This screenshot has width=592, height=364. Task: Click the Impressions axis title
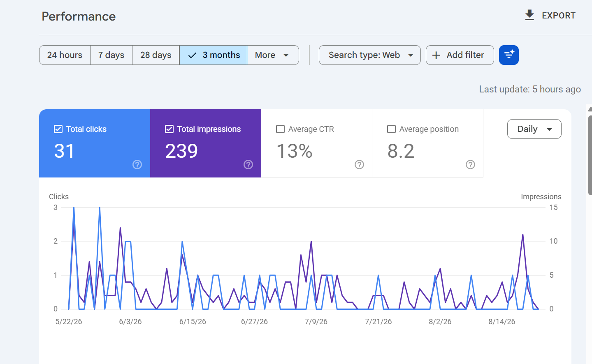coord(541,197)
